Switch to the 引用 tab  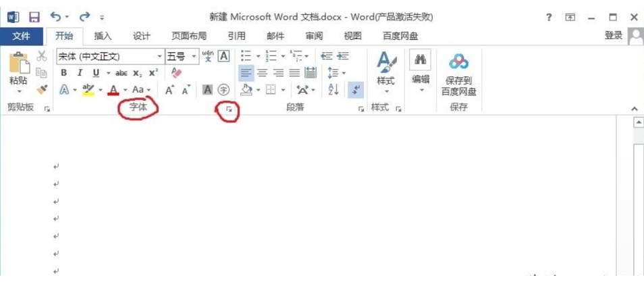tap(236, 36)
